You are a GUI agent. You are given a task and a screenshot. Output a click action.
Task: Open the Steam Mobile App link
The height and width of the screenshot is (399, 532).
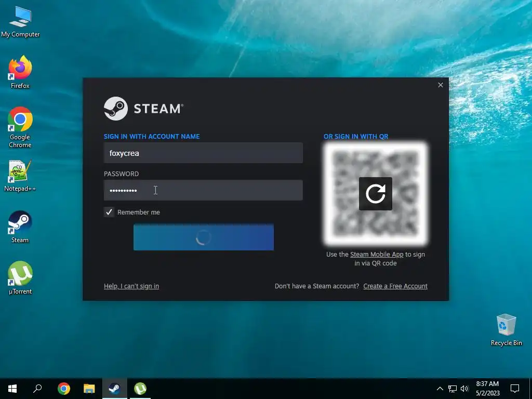coord(377,255)
